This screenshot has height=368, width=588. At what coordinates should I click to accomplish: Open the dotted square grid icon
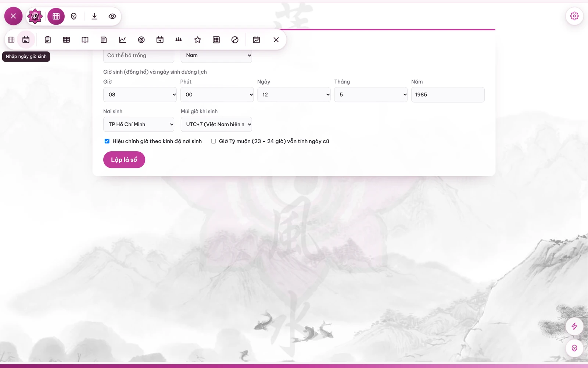coord(216,40)
